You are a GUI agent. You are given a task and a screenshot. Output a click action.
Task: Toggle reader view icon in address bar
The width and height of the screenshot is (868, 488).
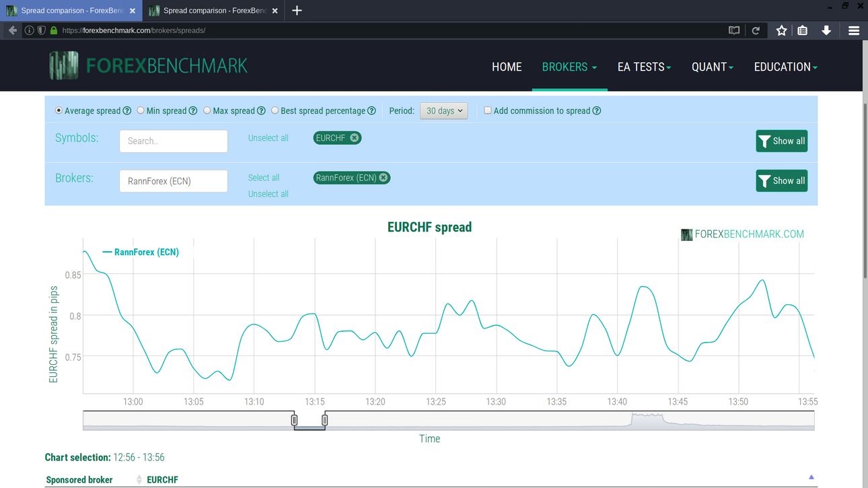coord(734,30)
